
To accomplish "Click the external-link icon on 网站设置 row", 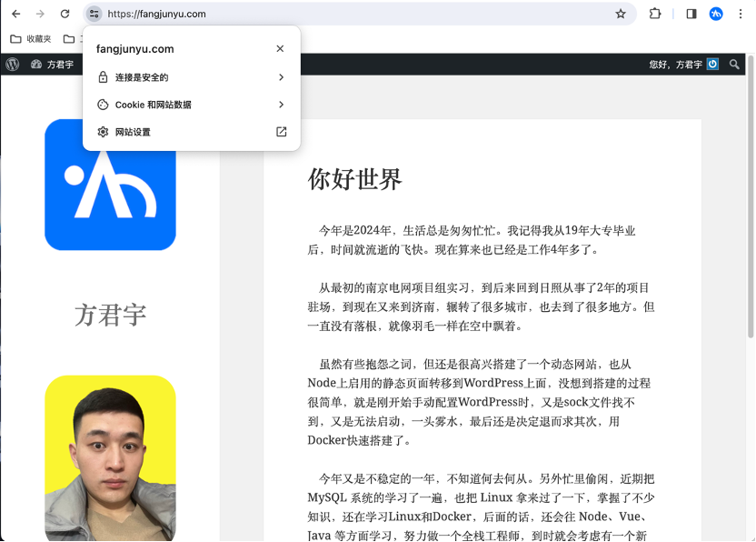I will coord(281,132).
